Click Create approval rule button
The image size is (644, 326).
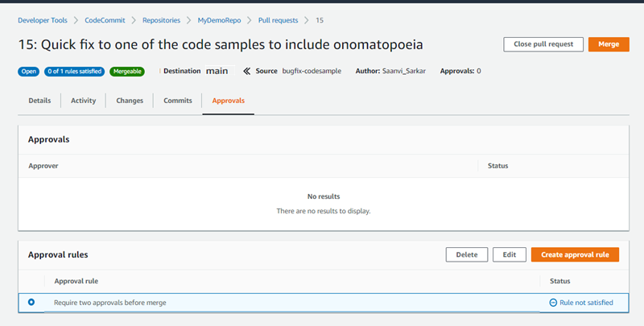(x=575, y=254)
